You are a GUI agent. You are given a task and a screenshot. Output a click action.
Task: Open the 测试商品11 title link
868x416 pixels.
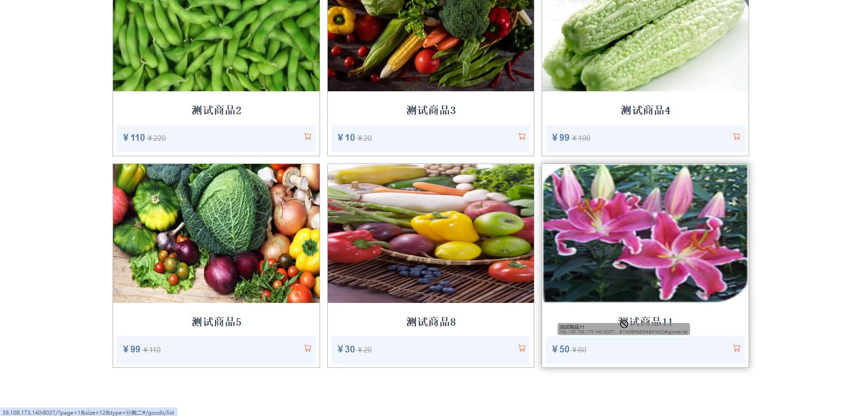pos(646,322)
